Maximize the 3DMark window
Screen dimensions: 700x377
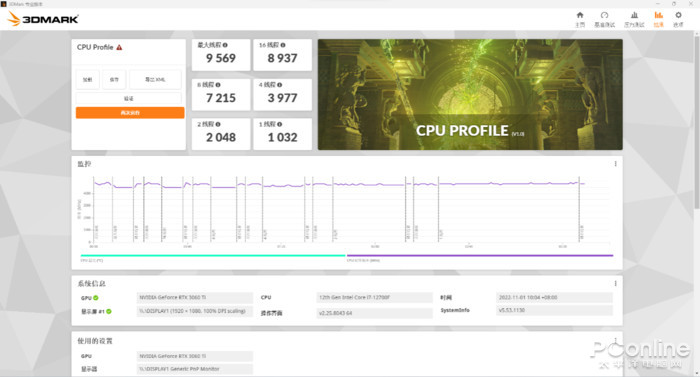tap(674, 4)
